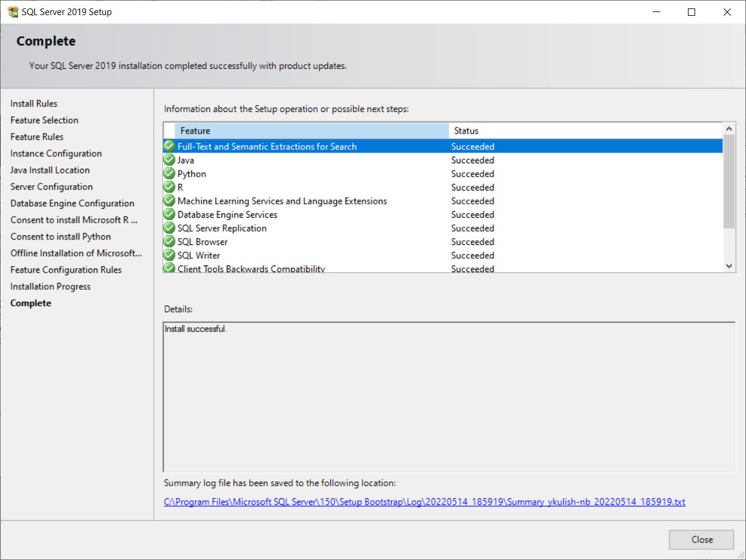Click the success icon beside Database Engine Services
Viewport: 746px width, 560px height.
169,215
